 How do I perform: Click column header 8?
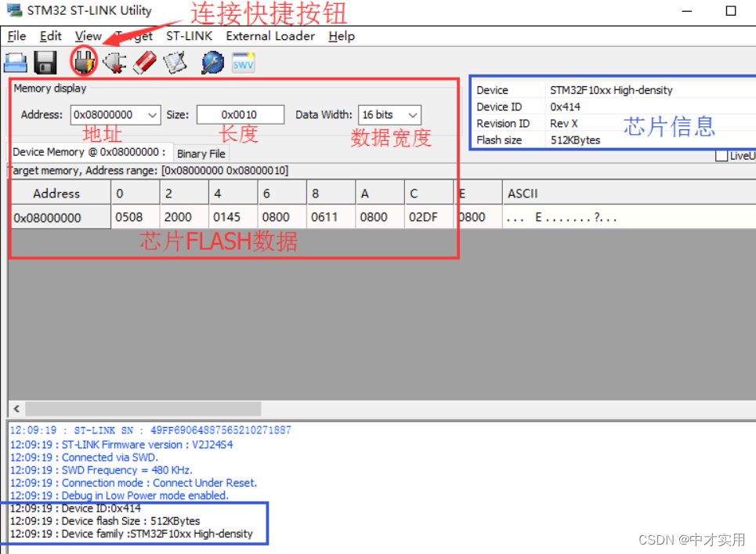pyautogui.click(x=331, y=194)
